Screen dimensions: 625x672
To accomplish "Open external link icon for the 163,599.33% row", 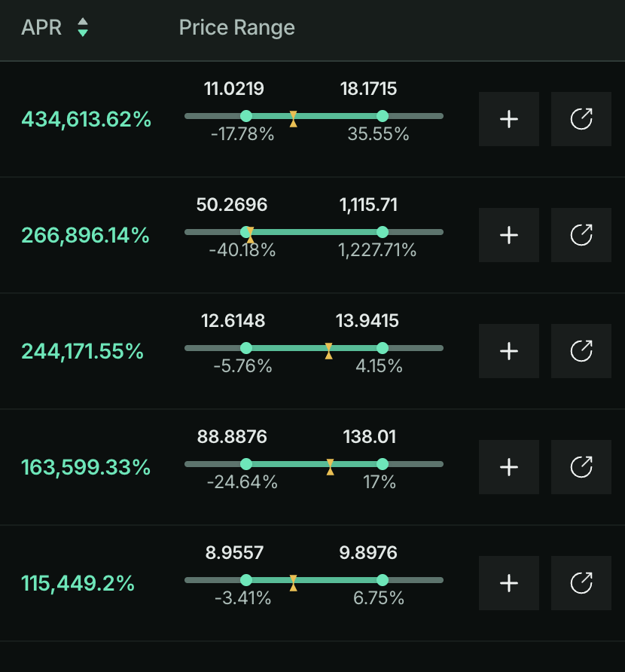I will [581, 467].
